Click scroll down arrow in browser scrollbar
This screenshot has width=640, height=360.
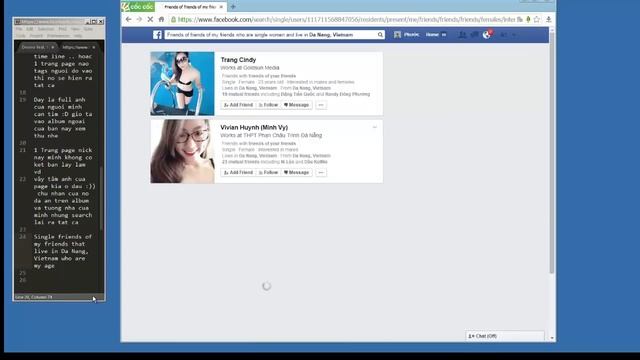552,338
